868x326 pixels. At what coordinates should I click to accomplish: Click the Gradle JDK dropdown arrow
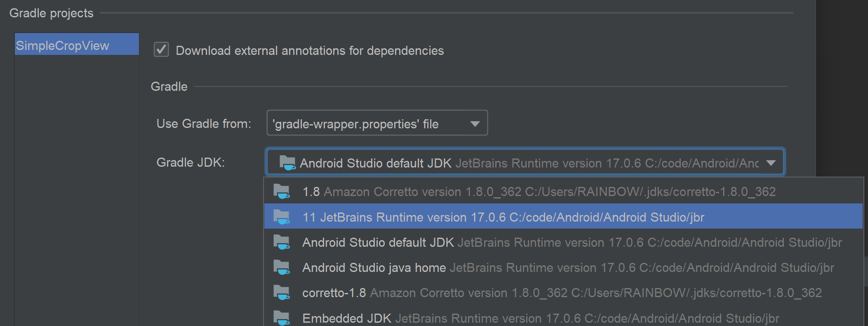tap(771, 163)
